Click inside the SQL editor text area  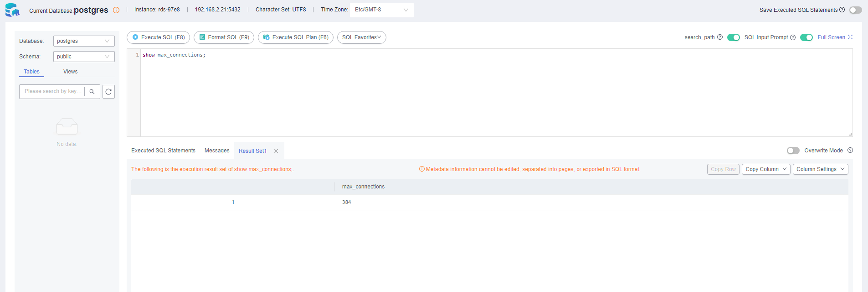pos(496,93)
